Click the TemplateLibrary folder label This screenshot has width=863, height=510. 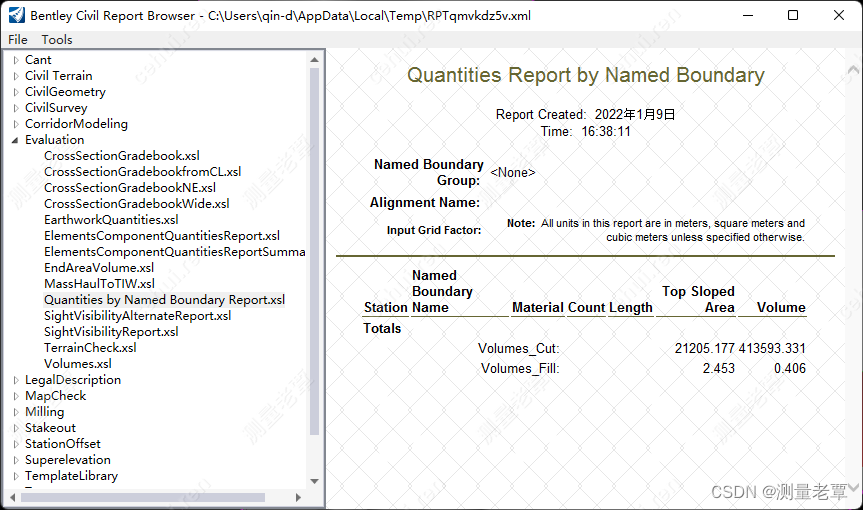(71, 475)
